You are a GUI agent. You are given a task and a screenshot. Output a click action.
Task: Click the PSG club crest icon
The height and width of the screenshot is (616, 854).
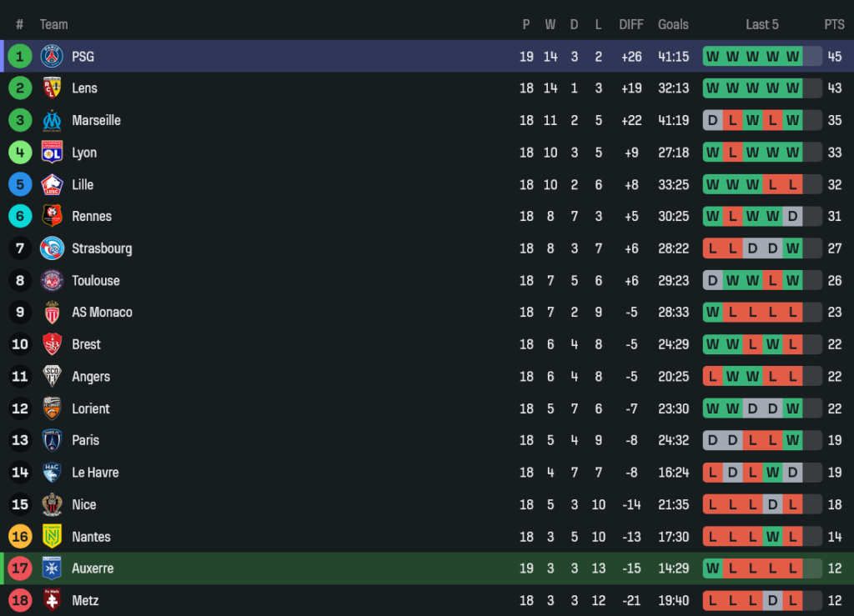(52, 57)
